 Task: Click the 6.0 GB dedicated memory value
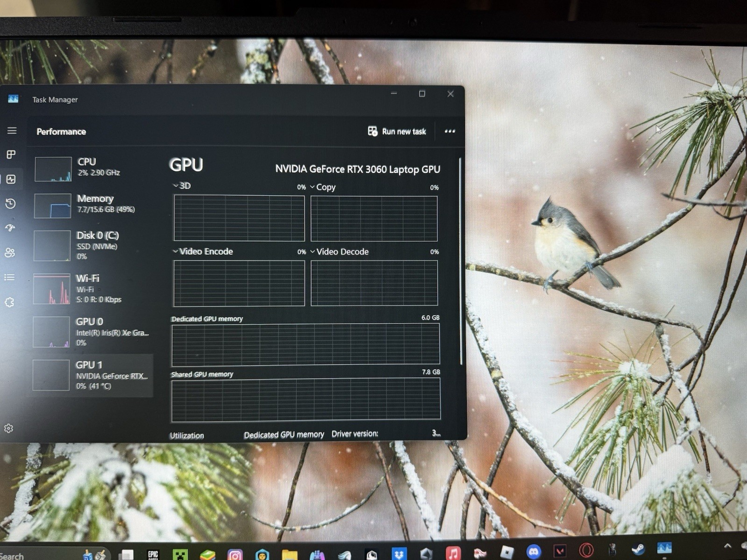click(430, 318)
